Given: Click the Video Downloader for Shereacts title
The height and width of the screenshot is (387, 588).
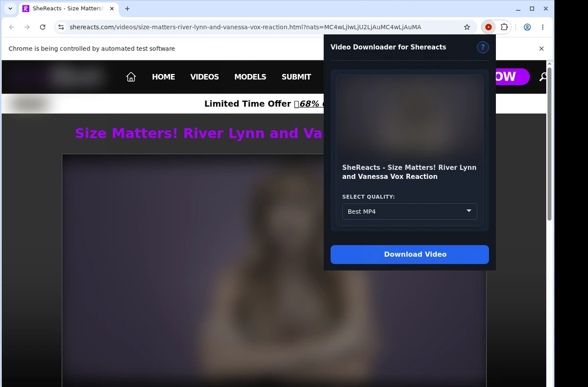Looking at the screenshot, I should [389, 47].
